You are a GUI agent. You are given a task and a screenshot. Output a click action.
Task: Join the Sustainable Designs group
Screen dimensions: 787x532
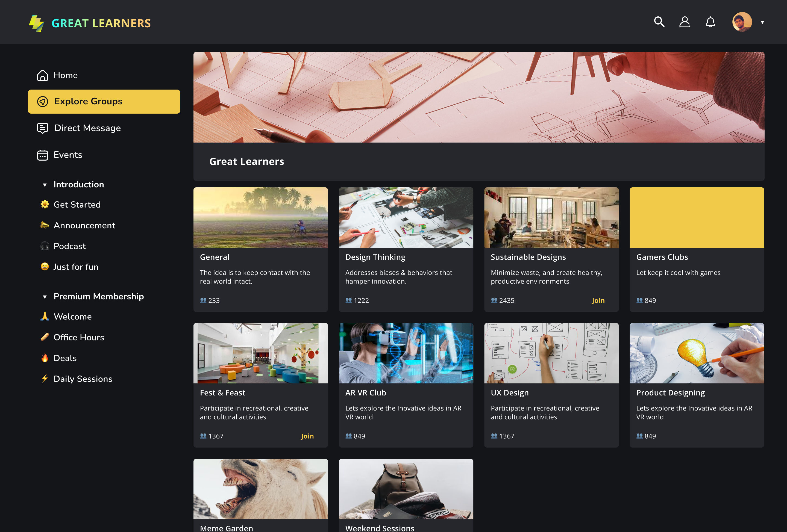tap(598, 300)
